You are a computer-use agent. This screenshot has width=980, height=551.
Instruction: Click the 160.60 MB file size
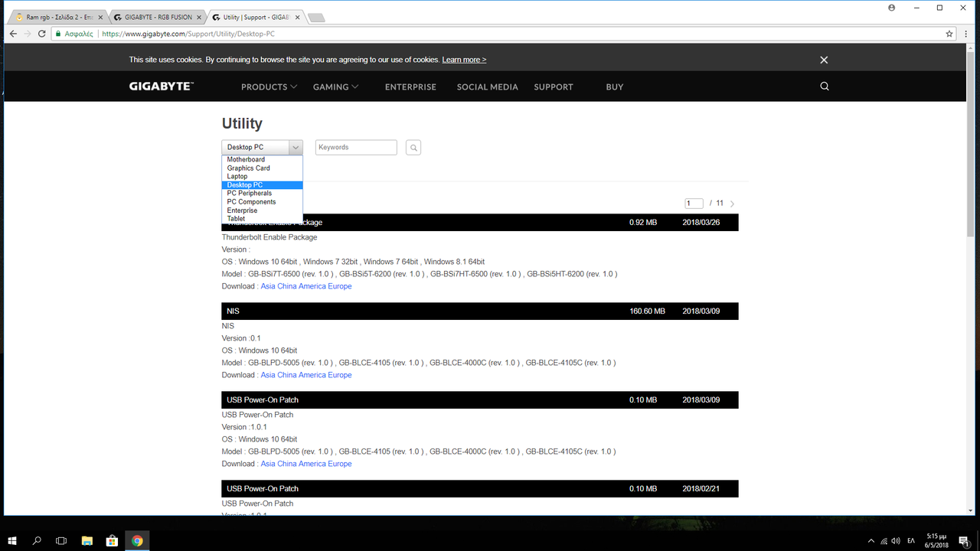point(647,311)
